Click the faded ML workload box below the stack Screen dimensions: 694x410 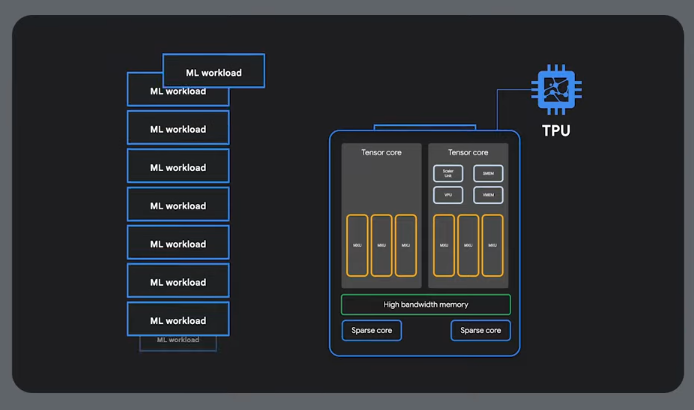178,341
